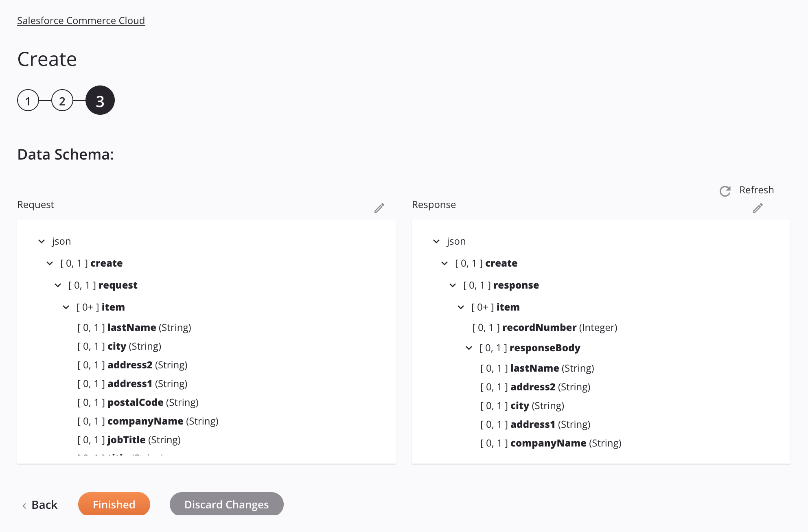Click the Finished button
This screenshot has width=808, height=532.
tap(114, 504)
